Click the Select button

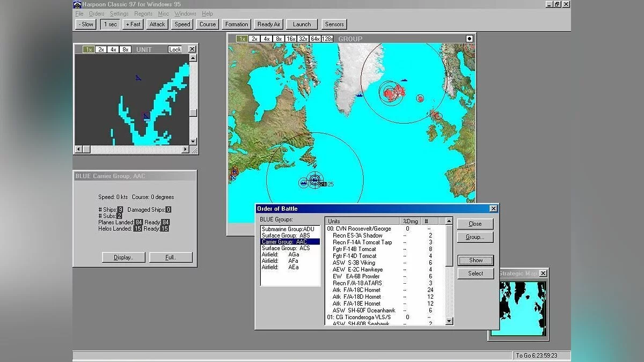click(x=475, y=274)
